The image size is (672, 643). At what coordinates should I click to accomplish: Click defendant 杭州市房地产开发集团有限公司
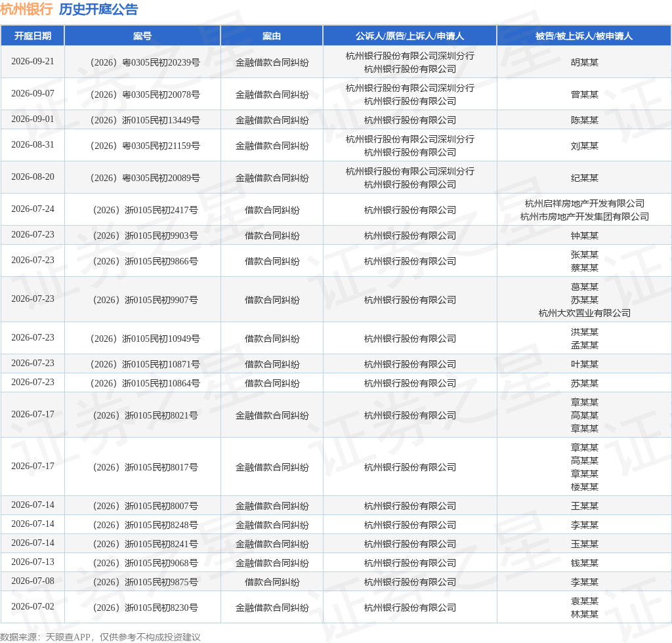coord(585,217)
